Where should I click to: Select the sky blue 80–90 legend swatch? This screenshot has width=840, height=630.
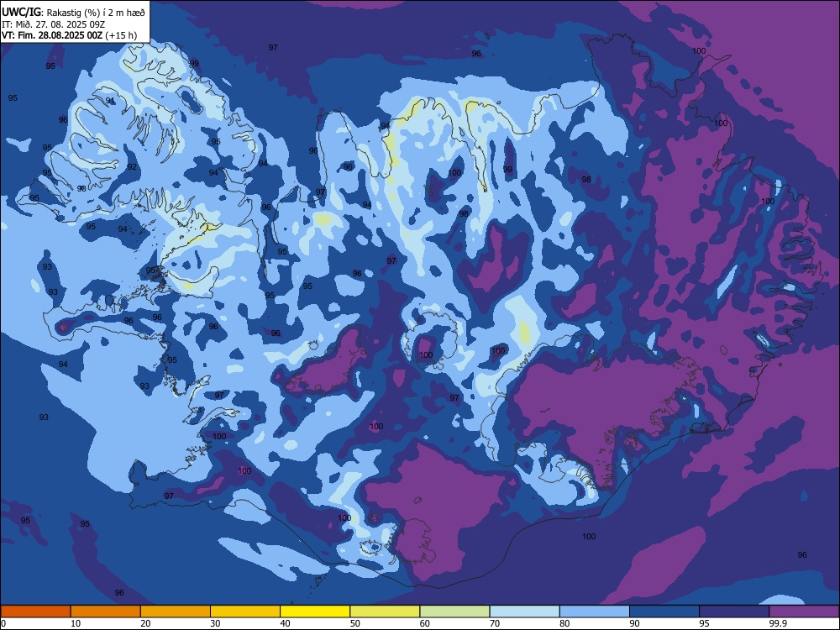click(595, 612)
